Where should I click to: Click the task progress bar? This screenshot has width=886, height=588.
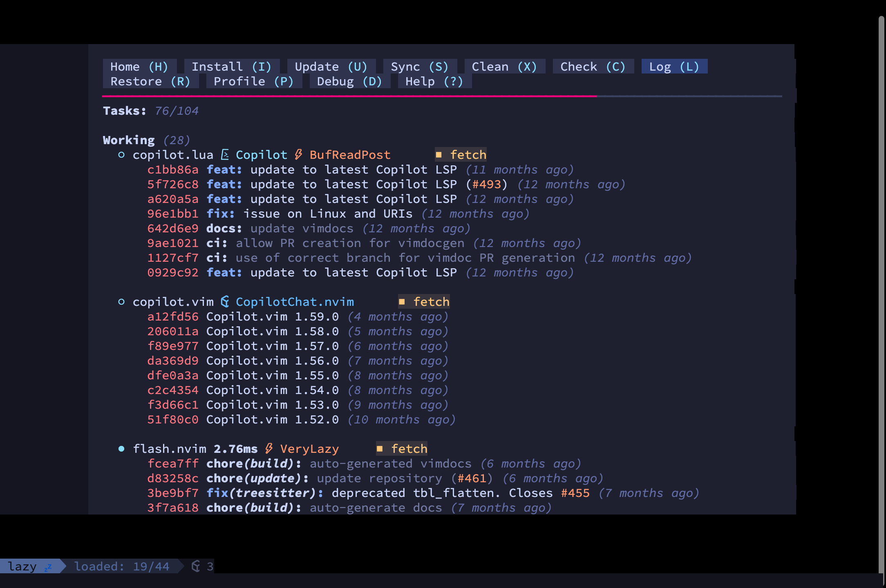(442, 96)
